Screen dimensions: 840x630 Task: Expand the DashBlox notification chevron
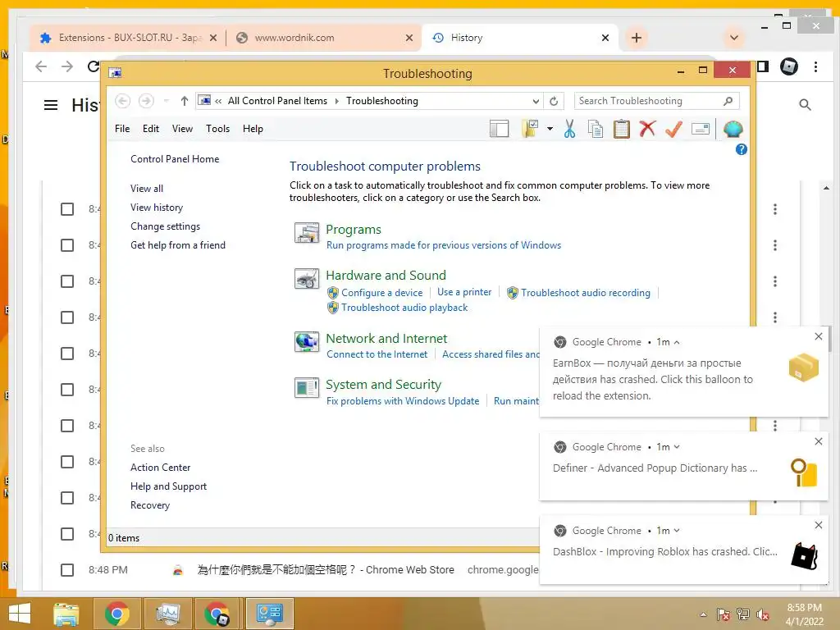coord(677,531)
